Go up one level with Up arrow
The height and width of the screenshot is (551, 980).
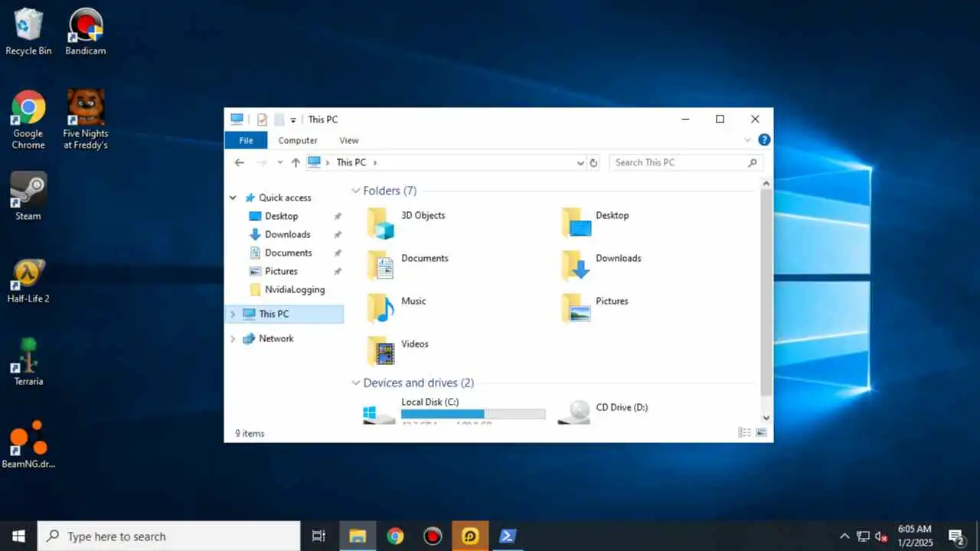tap(296, 162)
